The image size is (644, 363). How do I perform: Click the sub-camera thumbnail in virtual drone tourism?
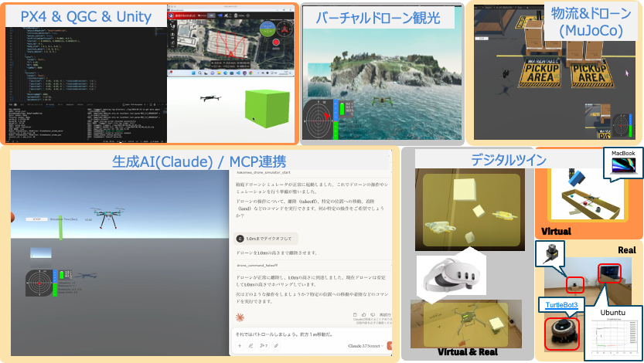pyautogui.click(x=319, y=80)
